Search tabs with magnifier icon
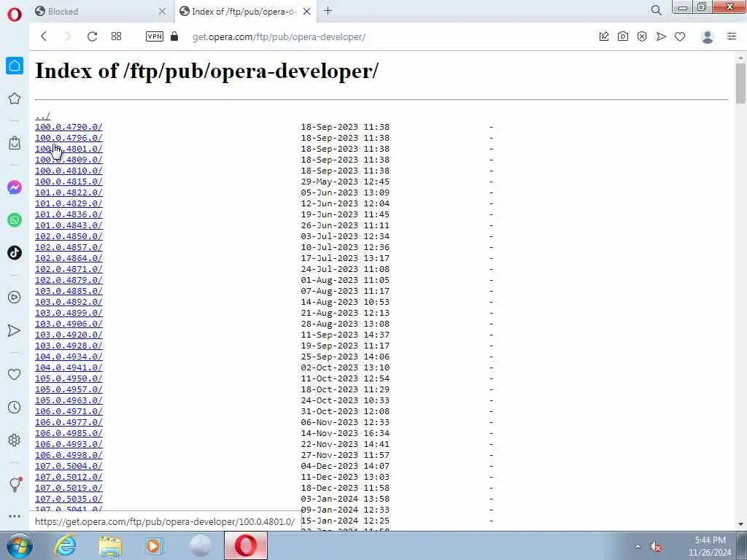This screenshot has width=747, height=560. (657, 10)
